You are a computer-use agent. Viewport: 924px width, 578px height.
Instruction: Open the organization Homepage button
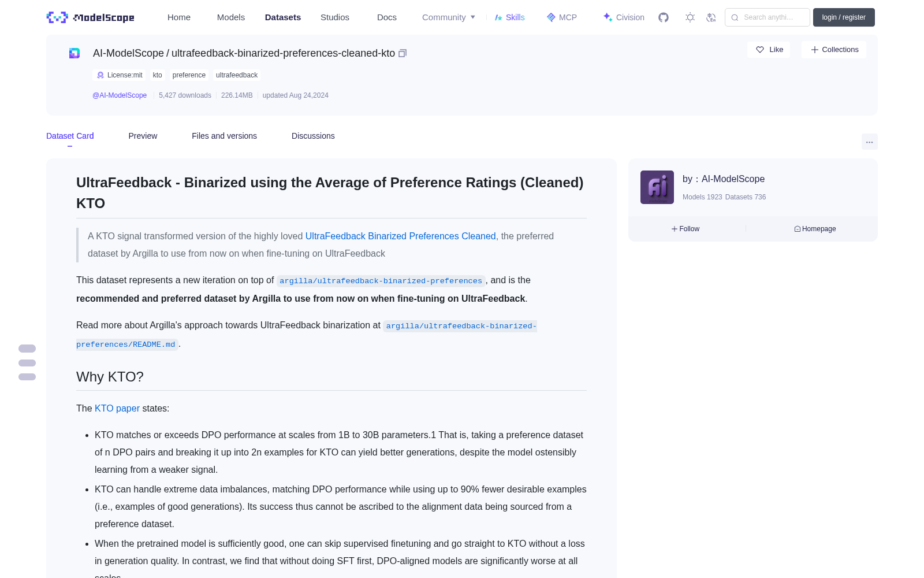(x=815, y=229)
